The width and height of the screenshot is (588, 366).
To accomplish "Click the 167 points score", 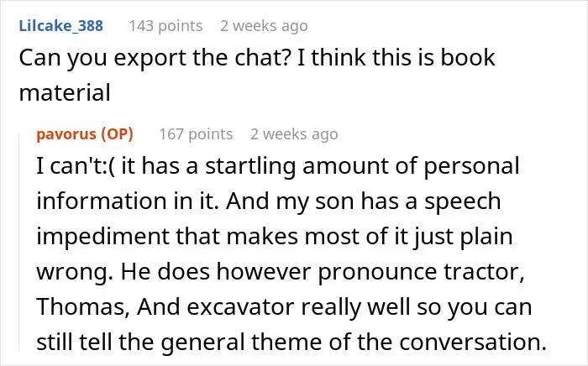I will 196,134.
